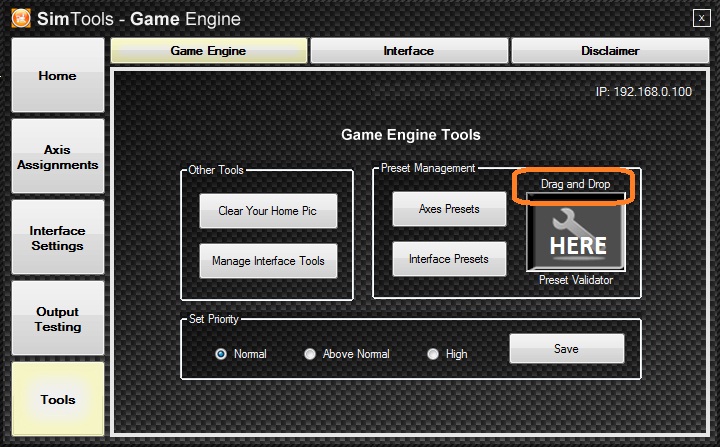The height and width of the screenshot is (447, 720).
Task: Close the SimTools window
Action: click(701, 18)
